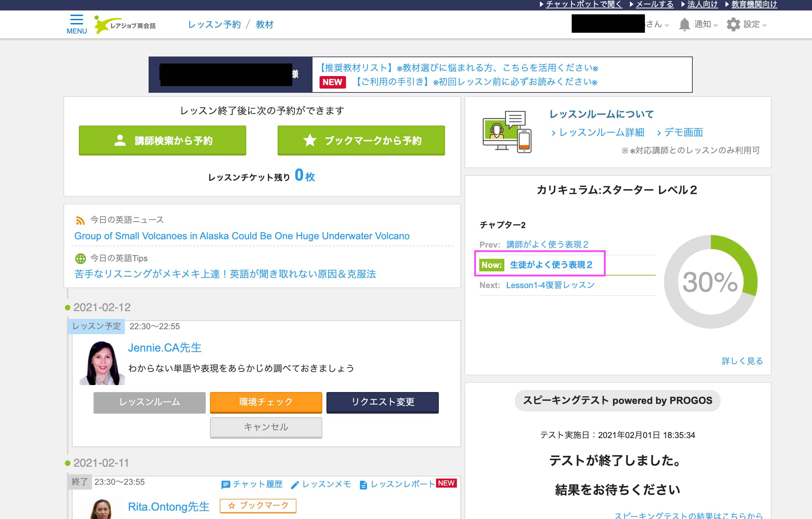Image resolution: width=812 pixels, height=519 pixels.
Task: Switch to the レッスン予約 tab
Action: tap(214, 24)
